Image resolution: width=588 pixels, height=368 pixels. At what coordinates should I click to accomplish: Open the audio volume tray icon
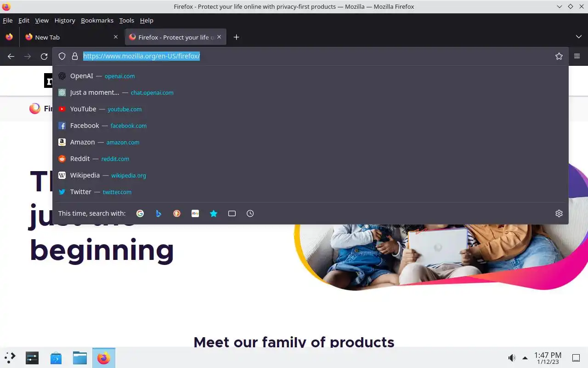pos(512,358)
